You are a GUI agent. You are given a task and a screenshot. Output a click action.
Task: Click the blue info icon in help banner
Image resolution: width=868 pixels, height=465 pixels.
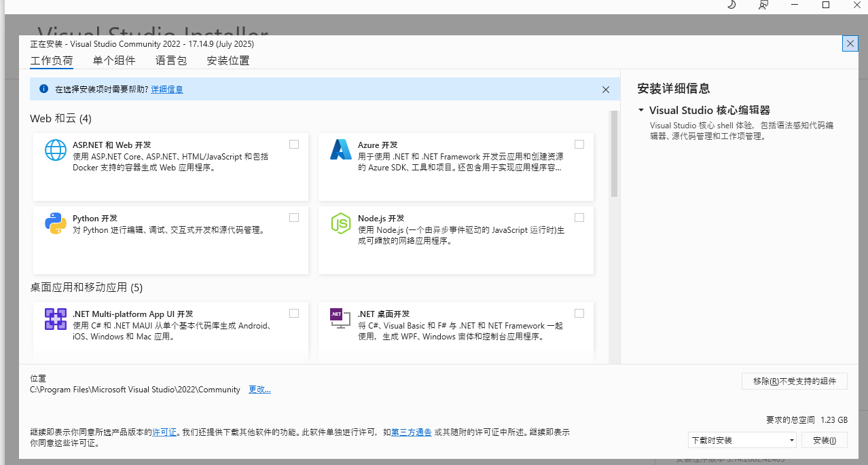[44, 89]
